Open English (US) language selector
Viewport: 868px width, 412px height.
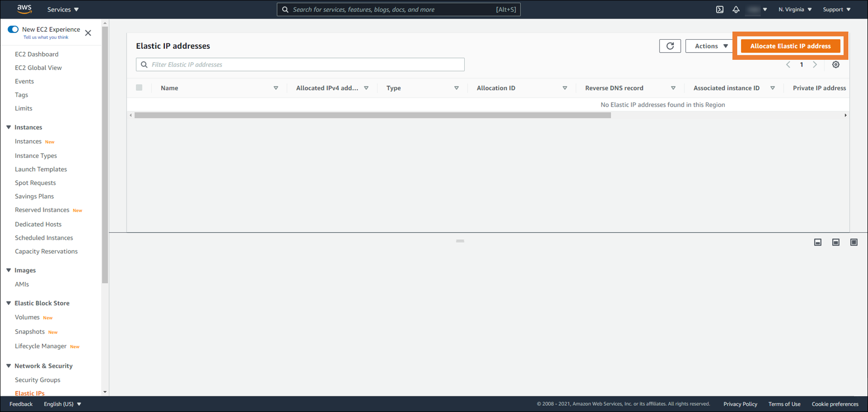[x=63, y=404]
